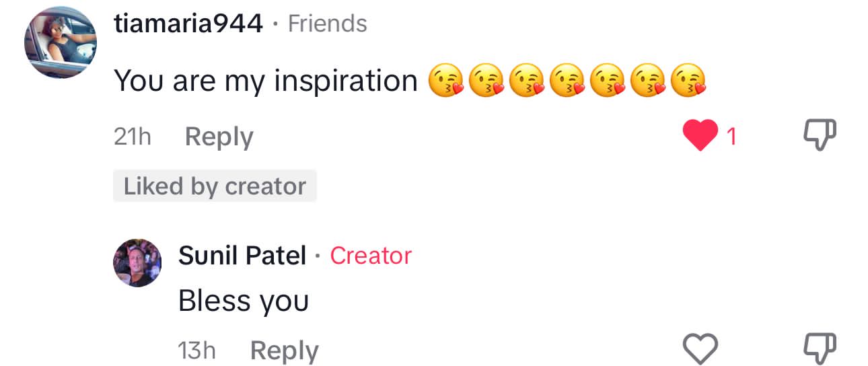The image size is (868, 366).
Task: Reply to tiamaria944's comment
Action: click(219, 137)
